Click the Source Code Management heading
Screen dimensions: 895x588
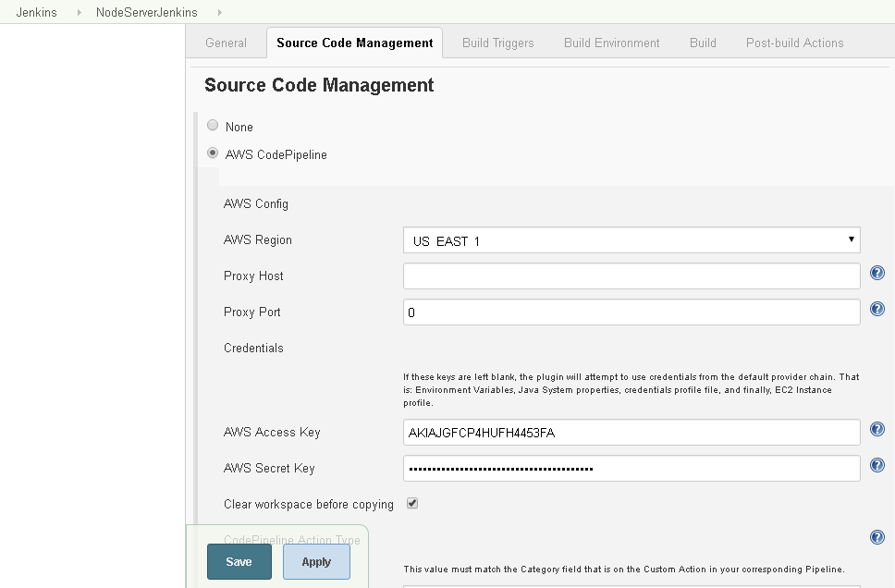(319, 85)
